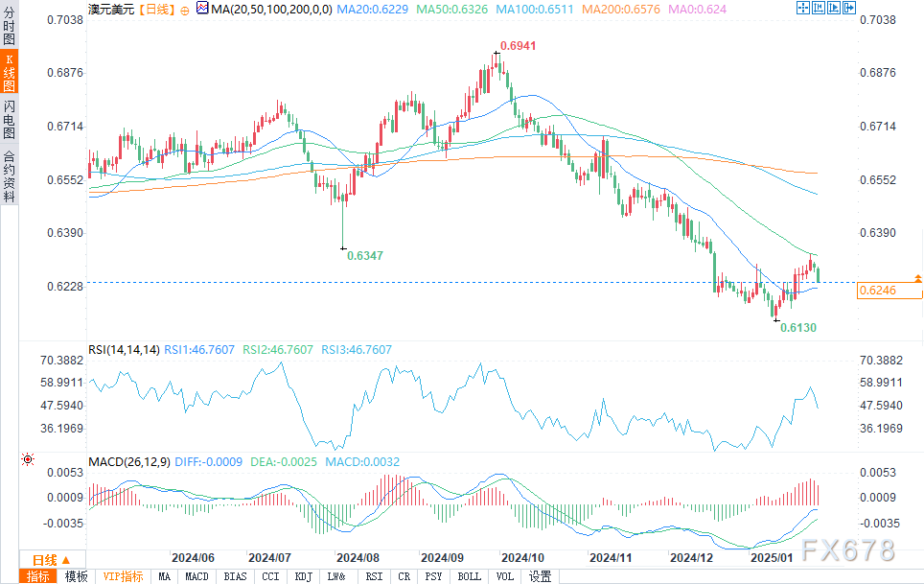
Task: Select the 闪电图 side tab
Action: point(9,120)
